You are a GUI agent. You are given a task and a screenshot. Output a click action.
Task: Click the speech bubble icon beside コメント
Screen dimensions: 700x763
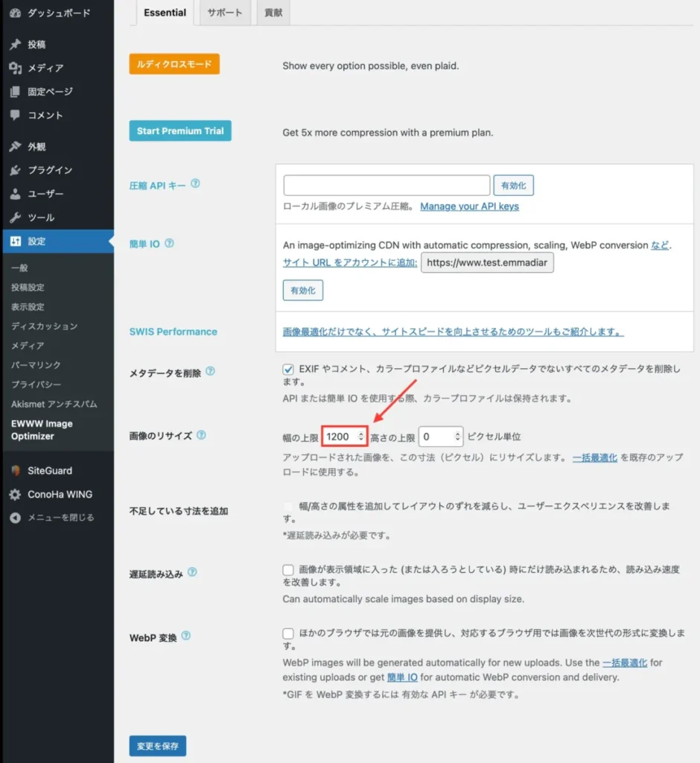point(15,115)
